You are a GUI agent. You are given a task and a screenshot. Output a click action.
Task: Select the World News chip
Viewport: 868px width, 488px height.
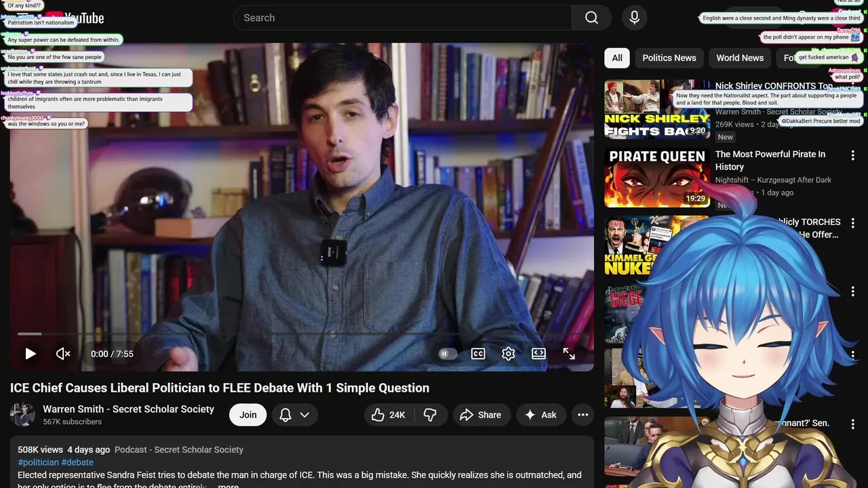740,58
